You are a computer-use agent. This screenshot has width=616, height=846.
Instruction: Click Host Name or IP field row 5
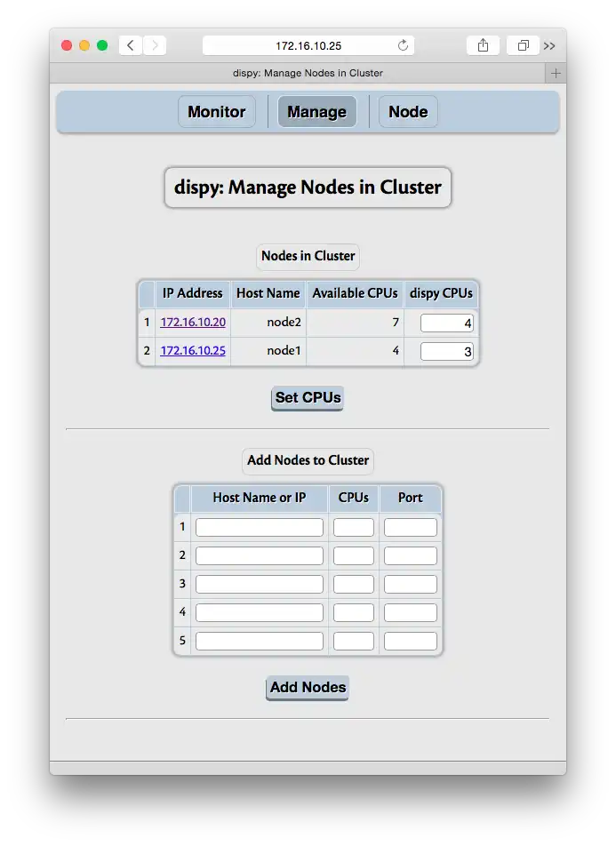pyautogui.click(x=260, y=641)
